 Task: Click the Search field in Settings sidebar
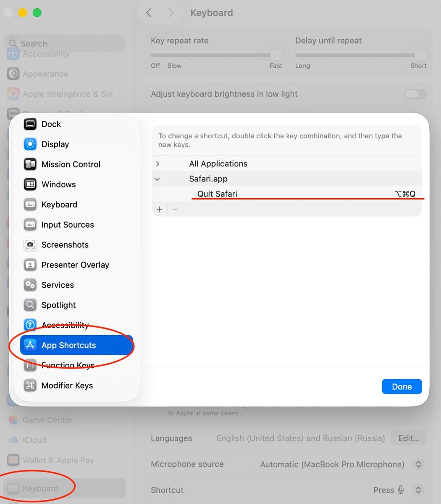coord(65,44)
